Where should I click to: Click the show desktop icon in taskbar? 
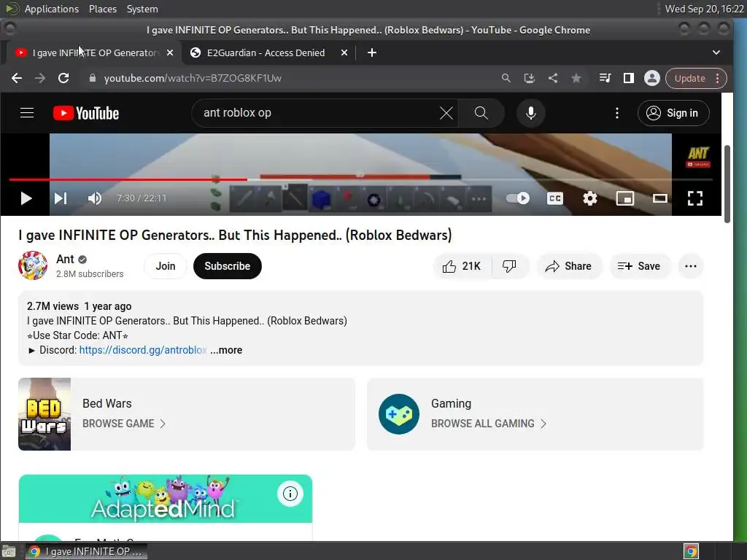click(x=9, y=551)
